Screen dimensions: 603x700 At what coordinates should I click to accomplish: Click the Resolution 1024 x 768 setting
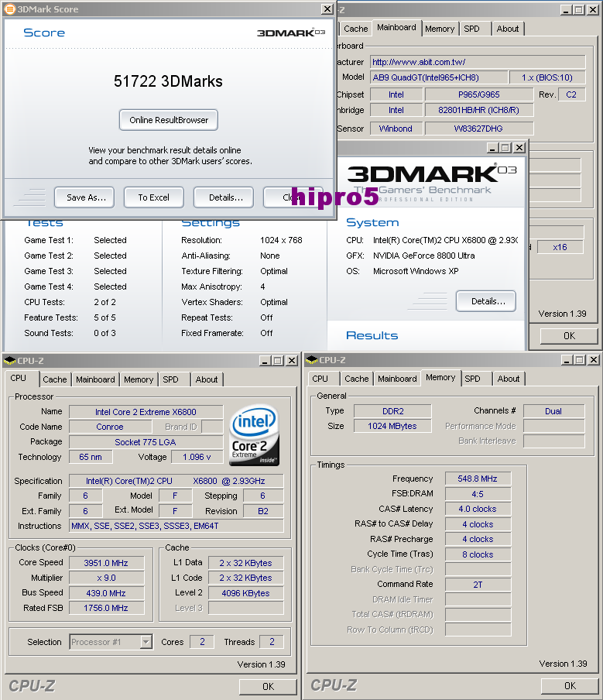coord(281,240)
